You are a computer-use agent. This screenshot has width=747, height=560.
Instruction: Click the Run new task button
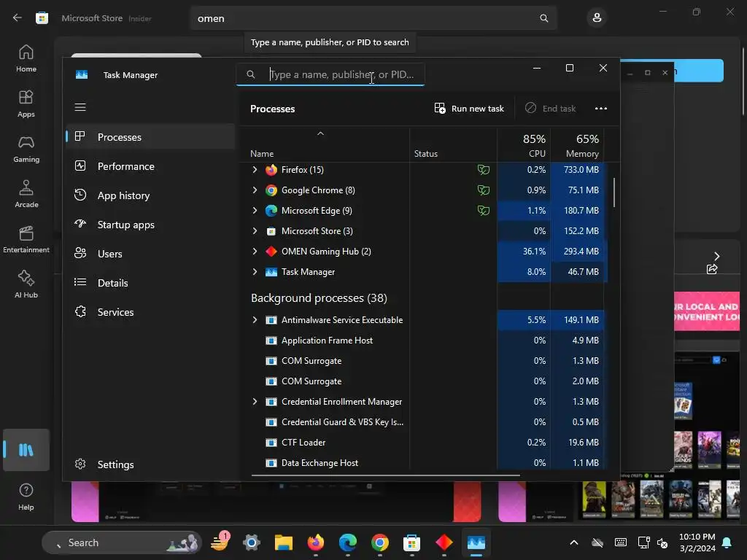point(469,109)
